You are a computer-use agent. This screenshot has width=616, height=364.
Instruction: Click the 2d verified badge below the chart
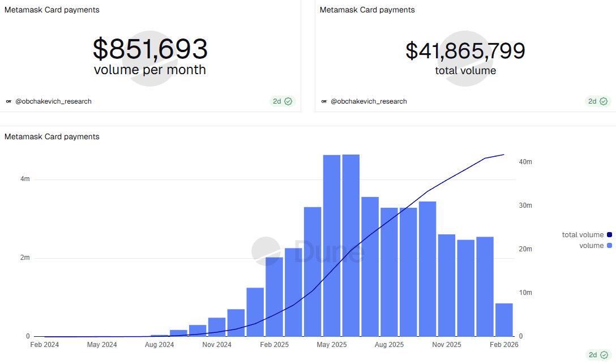click(x=598, y=355)
